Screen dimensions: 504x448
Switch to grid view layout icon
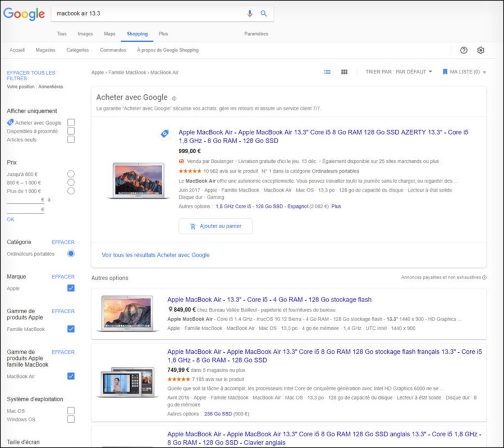click(x=344, y=72)
